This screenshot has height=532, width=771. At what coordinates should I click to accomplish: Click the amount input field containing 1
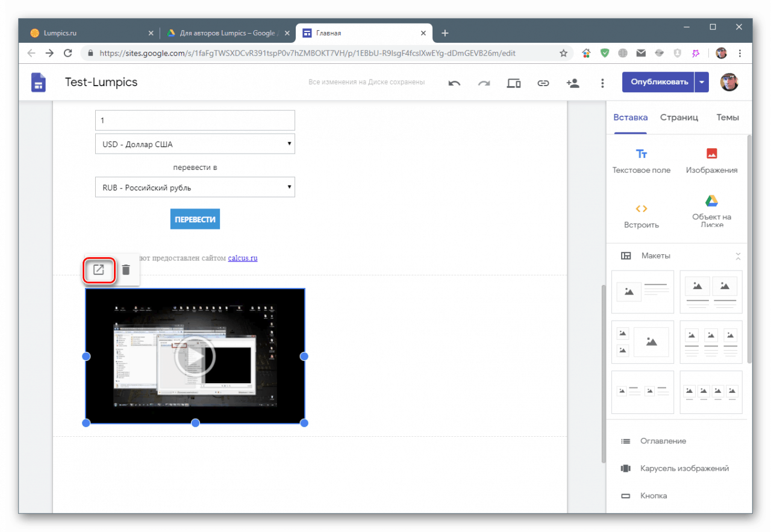coord(195,120)
